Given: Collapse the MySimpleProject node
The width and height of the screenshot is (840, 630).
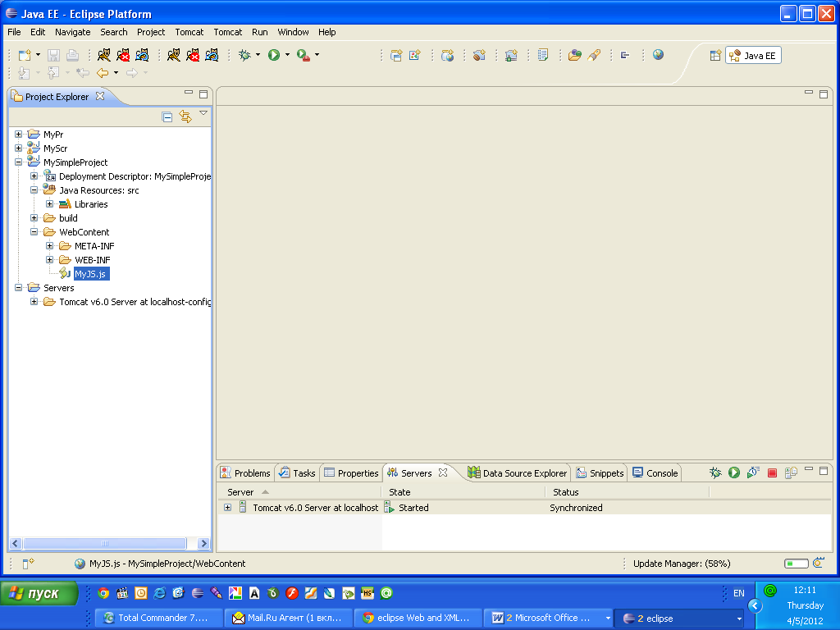Looking at the screenshot, I should pos(18,162).
